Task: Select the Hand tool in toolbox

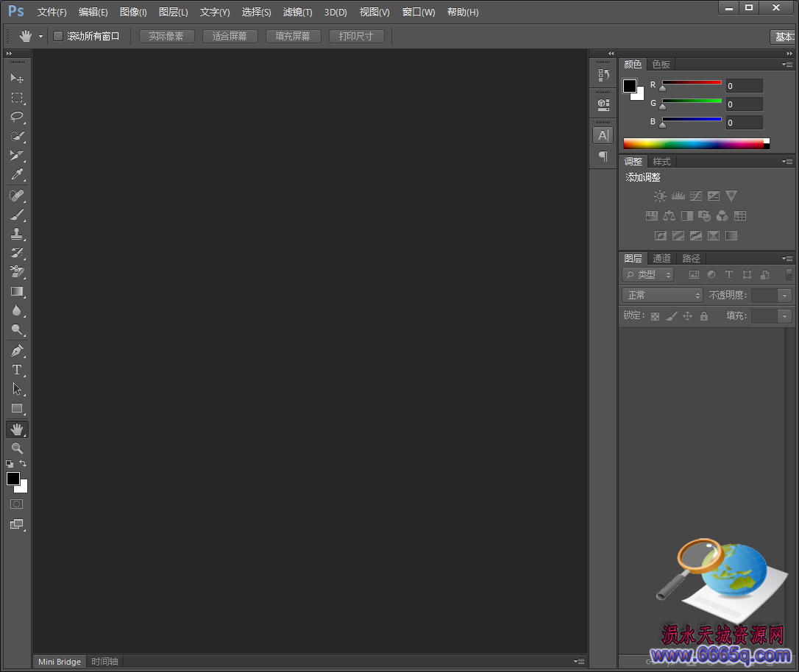Action: (x=17, y=429)
